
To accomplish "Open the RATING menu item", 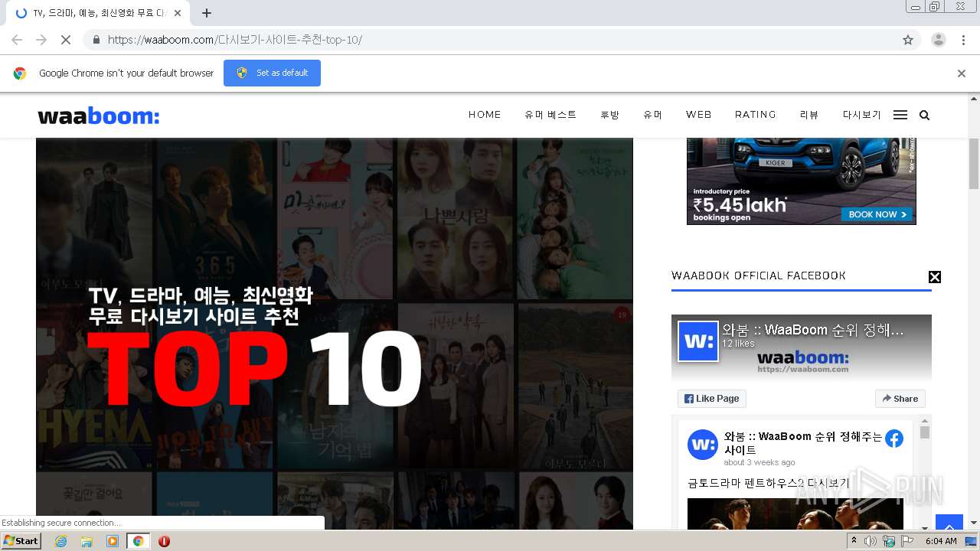I will click(x=756, y=115).
